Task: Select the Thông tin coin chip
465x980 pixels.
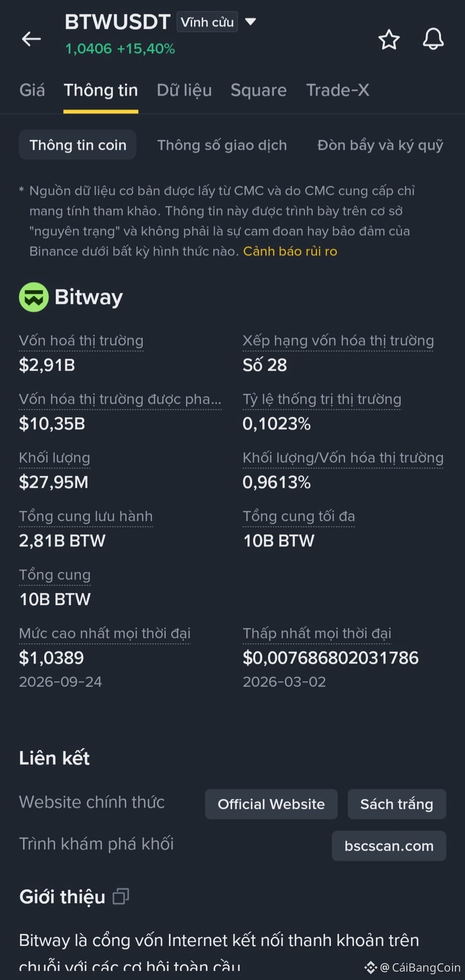Action: 78,145
